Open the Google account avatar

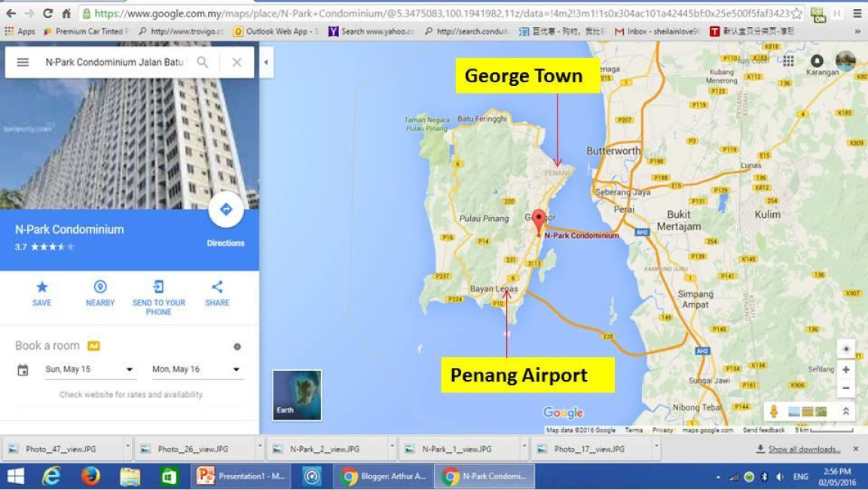pos(845,61)
